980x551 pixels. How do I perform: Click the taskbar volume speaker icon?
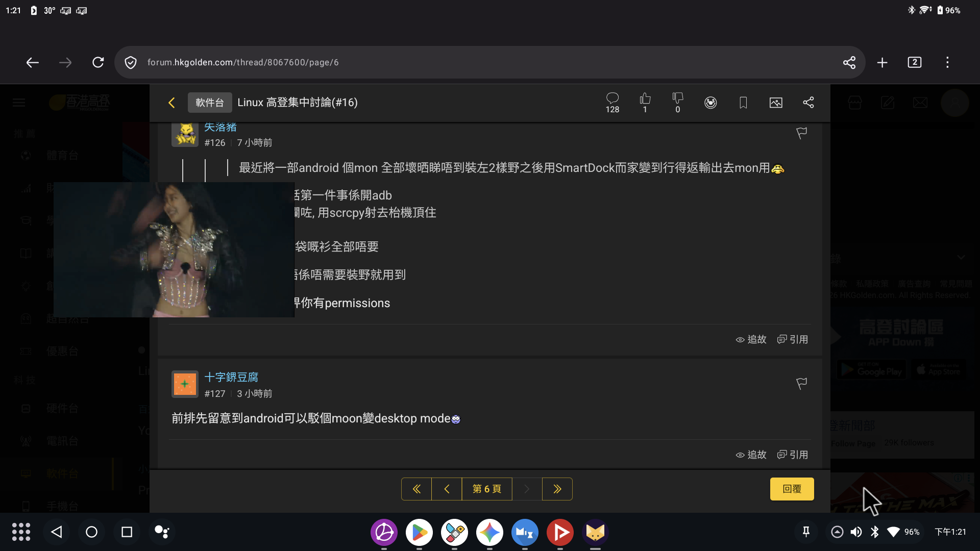856,532
